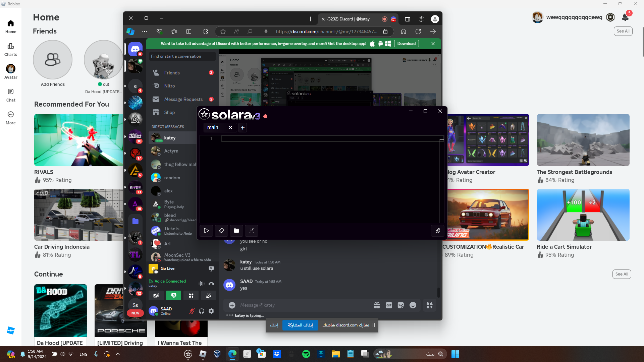Open file using Solara folder icon
The width and height of the screenshot is (644, 362).
[236, 231]
